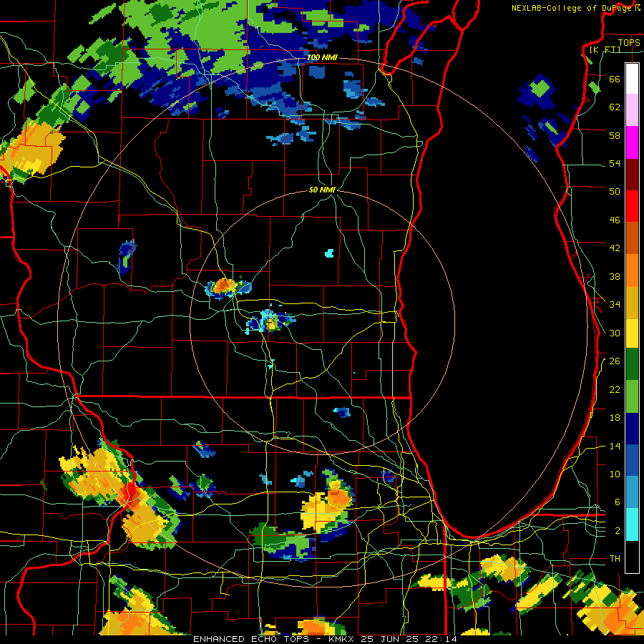Select the light green legend swatch
644x644 pixels.
(x=632, y=396)
